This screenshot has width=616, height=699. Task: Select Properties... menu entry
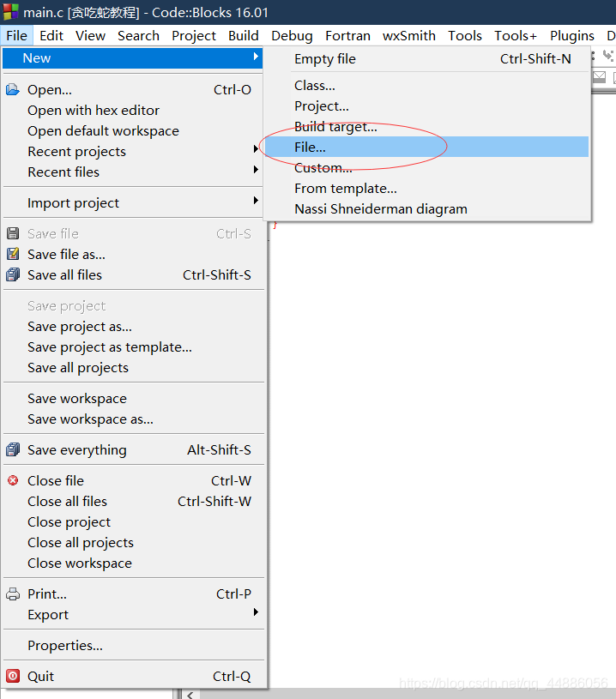pos(132,645)
